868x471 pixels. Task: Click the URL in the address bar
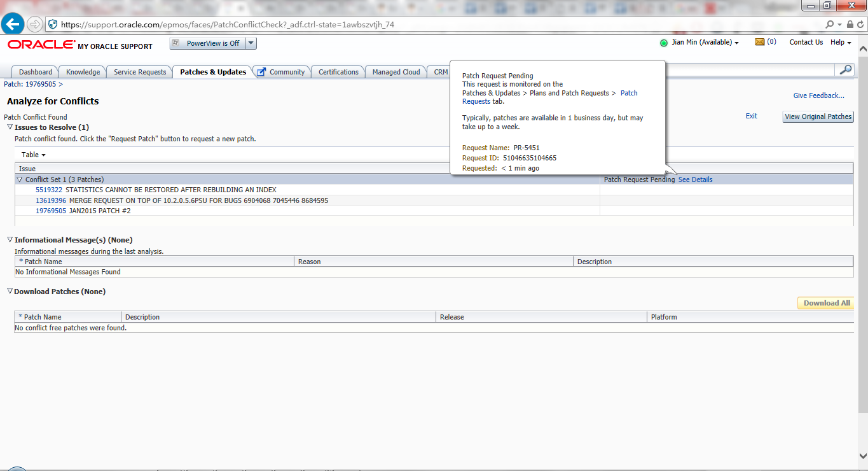(227, 24)
